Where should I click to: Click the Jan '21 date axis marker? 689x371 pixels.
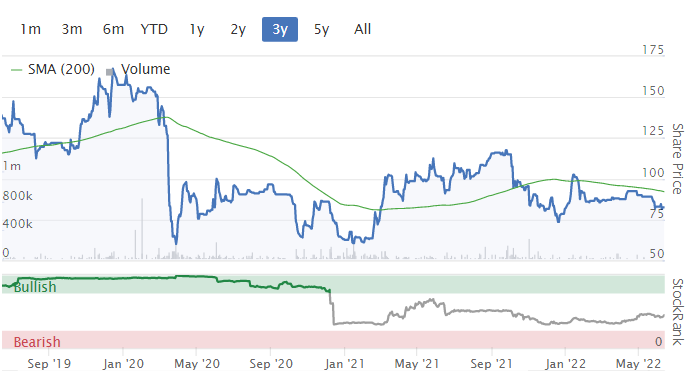[344, 364]
